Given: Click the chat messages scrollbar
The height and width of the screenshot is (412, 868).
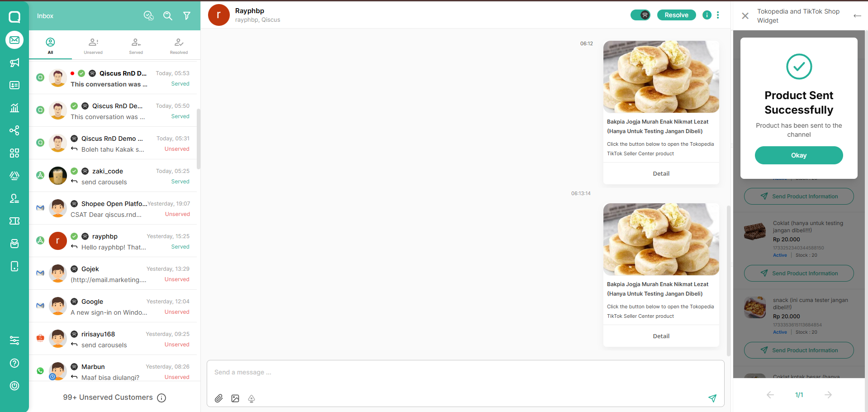Looking at the screenshot, I should (728, 281).
